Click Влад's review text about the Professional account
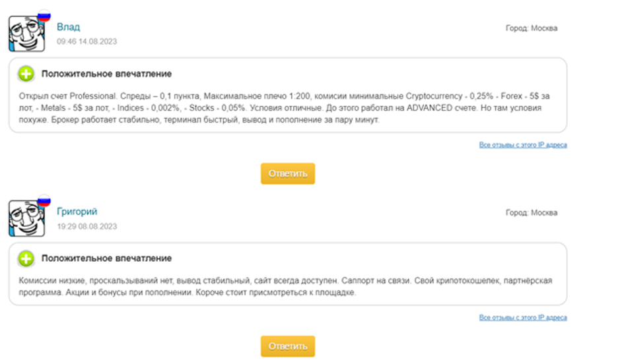 pyautogui.click(x=284, y=108)
